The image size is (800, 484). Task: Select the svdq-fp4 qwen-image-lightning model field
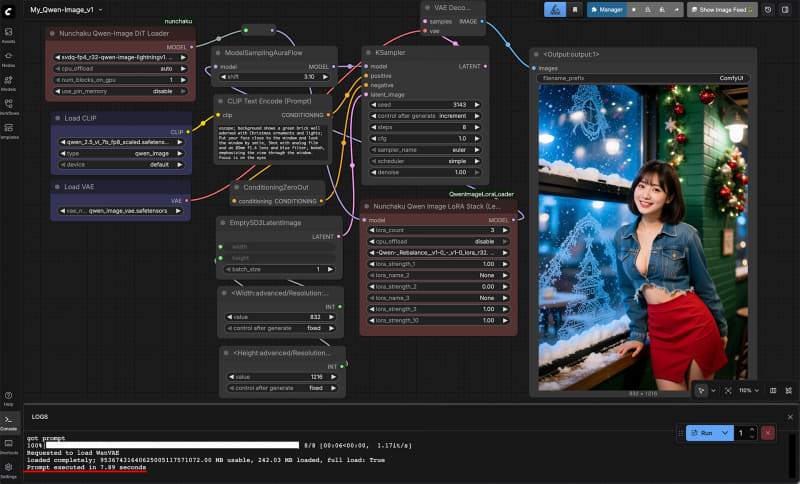point(120,57)
